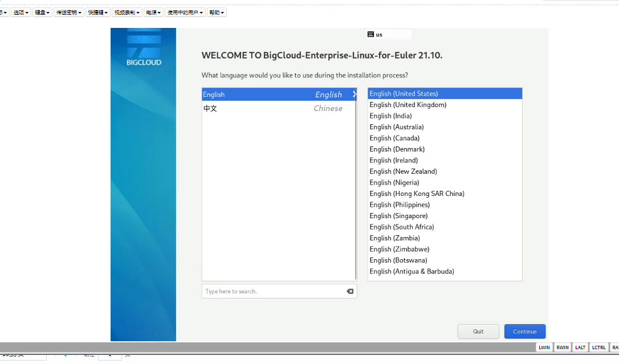The height and width of the screenshot is (364, 619).
Task: Expand the 传送密钥 dropdown
Action: (x=68, y=12)
